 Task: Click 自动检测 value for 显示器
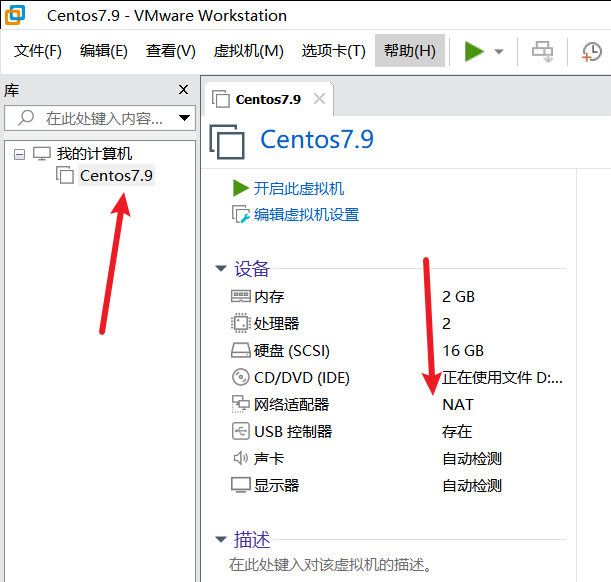[472, 486]
